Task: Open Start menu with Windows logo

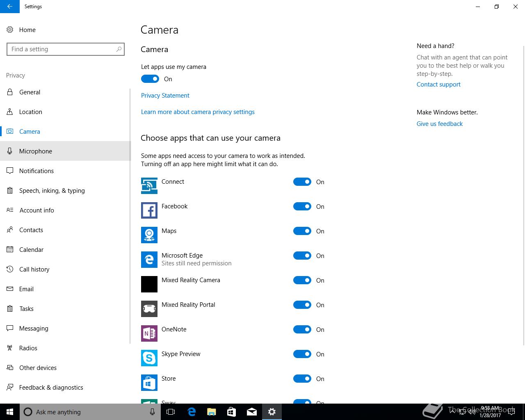Action: (10, 412)
